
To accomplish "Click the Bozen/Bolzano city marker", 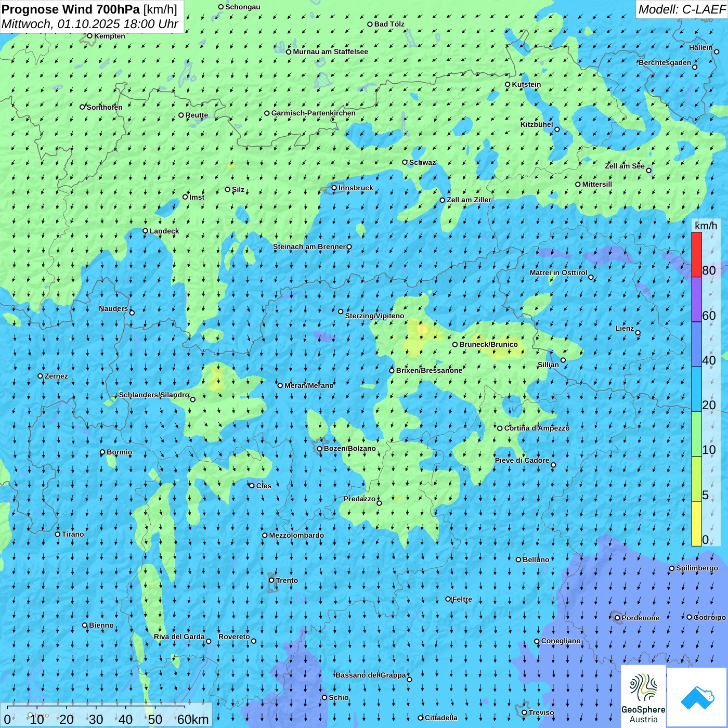I will [x=319, y=449].
